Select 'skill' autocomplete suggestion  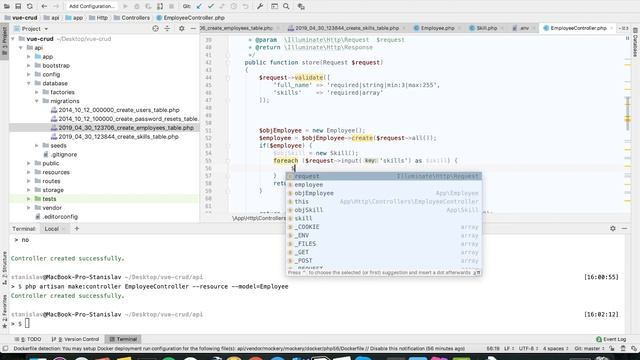coord(384,218)
